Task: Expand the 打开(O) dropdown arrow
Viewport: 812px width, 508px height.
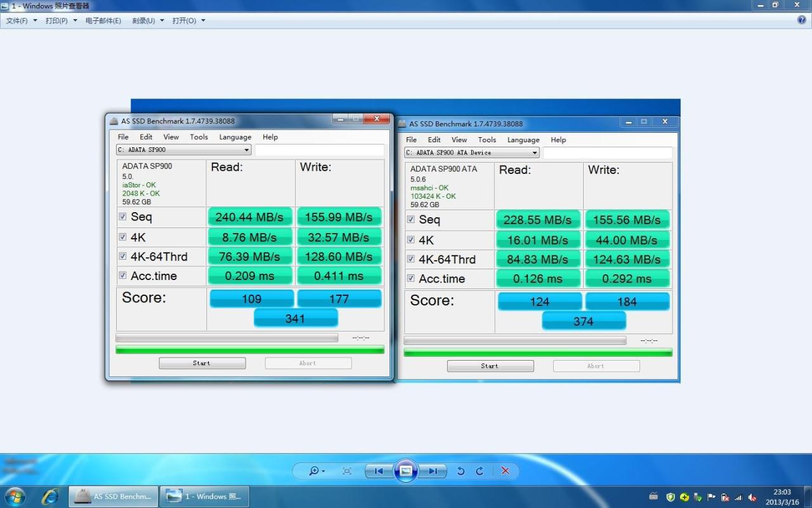Action: [x=203, y=20]
